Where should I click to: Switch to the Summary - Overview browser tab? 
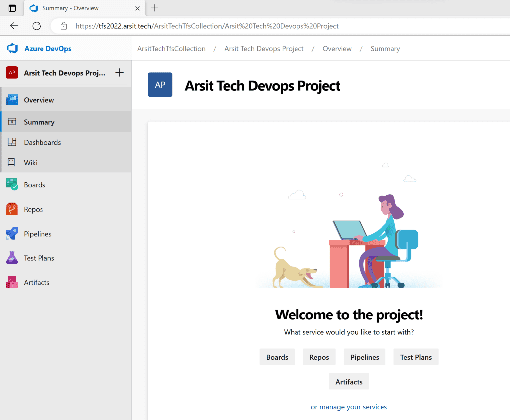70,8
